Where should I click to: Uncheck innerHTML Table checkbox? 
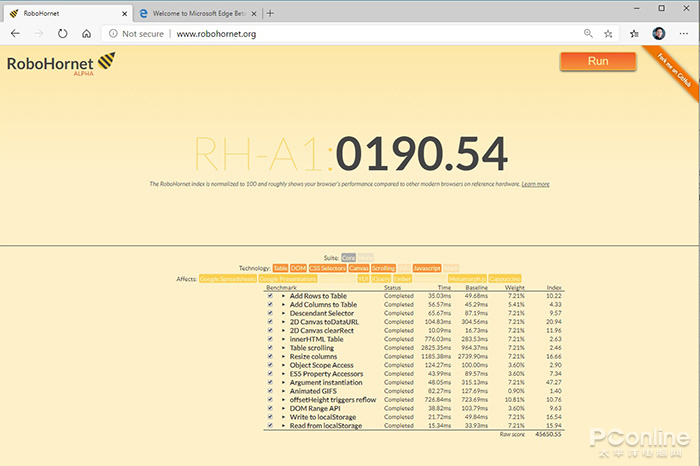[x=270, y=339]
